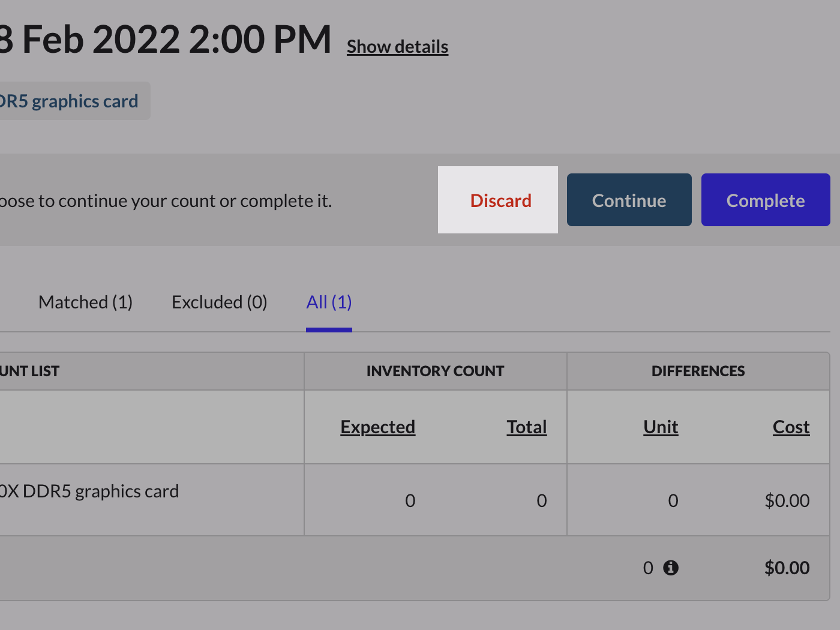Click the DDR5 graphics card row name

90,491
